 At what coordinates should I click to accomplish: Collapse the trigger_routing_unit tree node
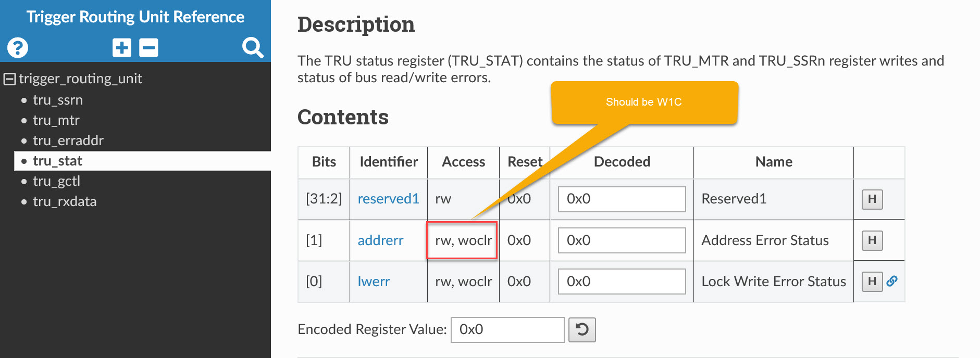[x=9, y=78]
